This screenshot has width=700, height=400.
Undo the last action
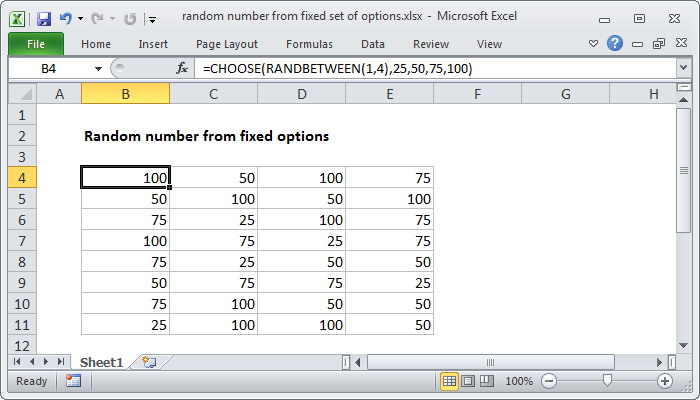coord(66,19)
